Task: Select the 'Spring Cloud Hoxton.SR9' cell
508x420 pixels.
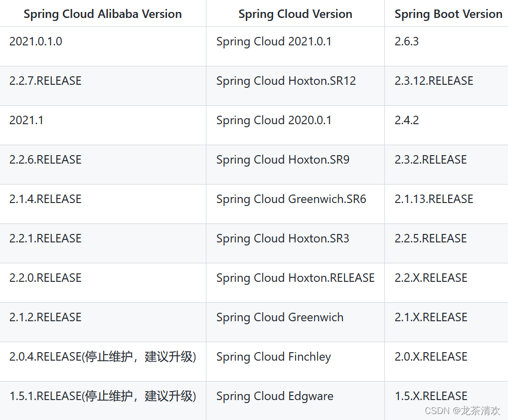Action: pyautogui.click(x=295, y=165)
